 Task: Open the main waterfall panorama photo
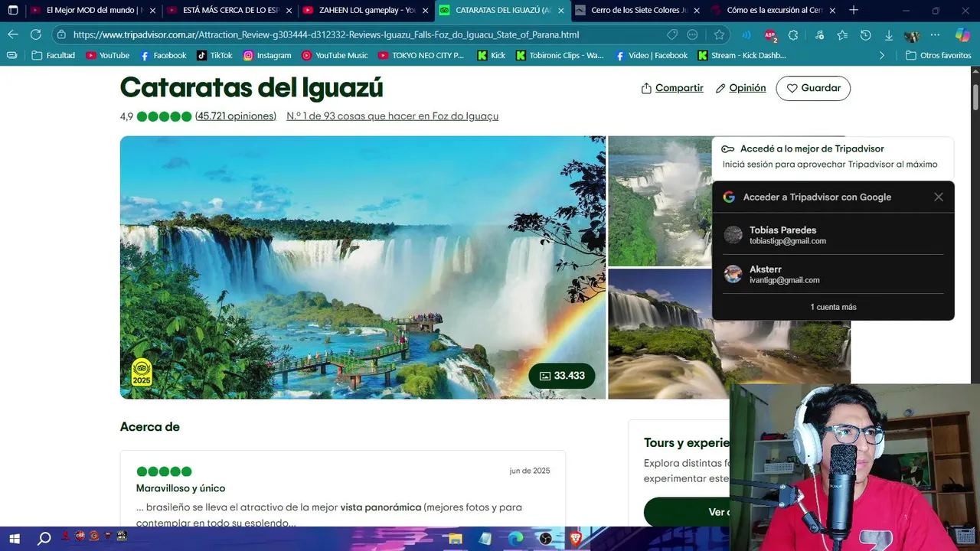363,267
